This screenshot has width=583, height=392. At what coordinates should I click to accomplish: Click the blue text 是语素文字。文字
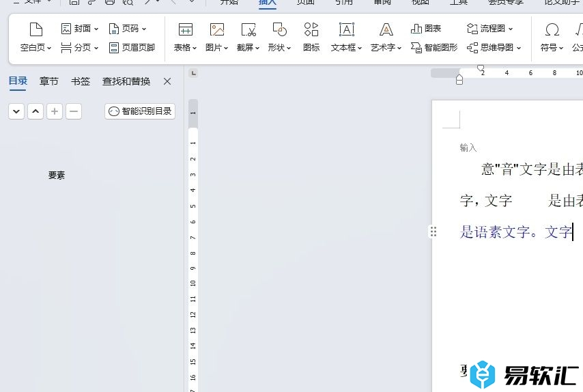click(x=515, y=232)
